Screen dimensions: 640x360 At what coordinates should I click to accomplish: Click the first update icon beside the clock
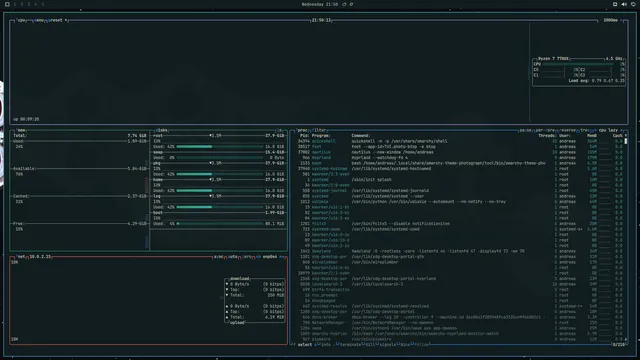(344, 4)
